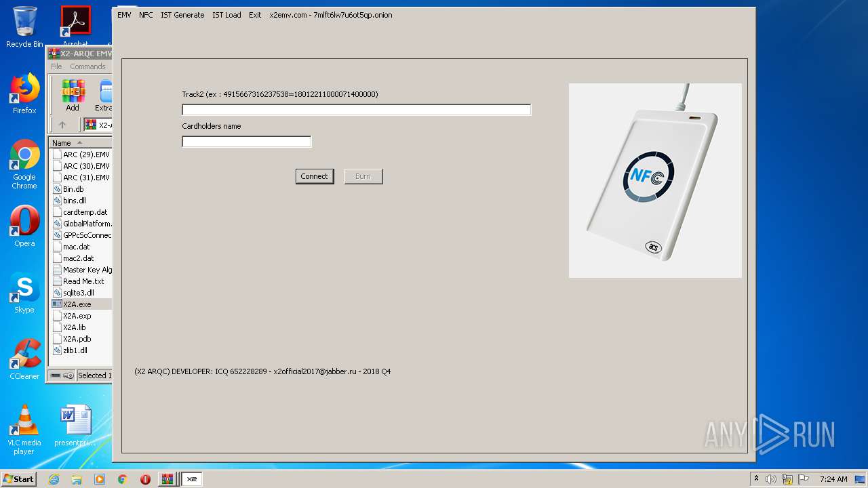The image size is (868, 488).
Task: Click the WinRAR archive path field icon
Action: coord(90,125)
